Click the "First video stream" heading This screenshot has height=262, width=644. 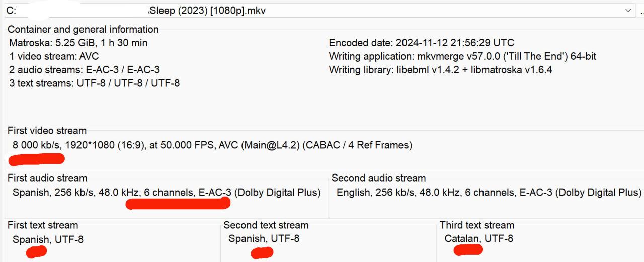(47, 131)
